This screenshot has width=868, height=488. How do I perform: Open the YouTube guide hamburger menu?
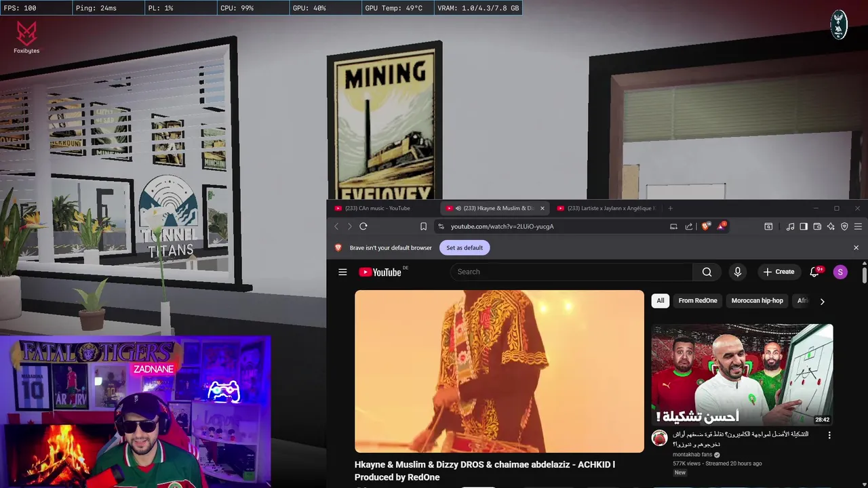tap(342, 272)
